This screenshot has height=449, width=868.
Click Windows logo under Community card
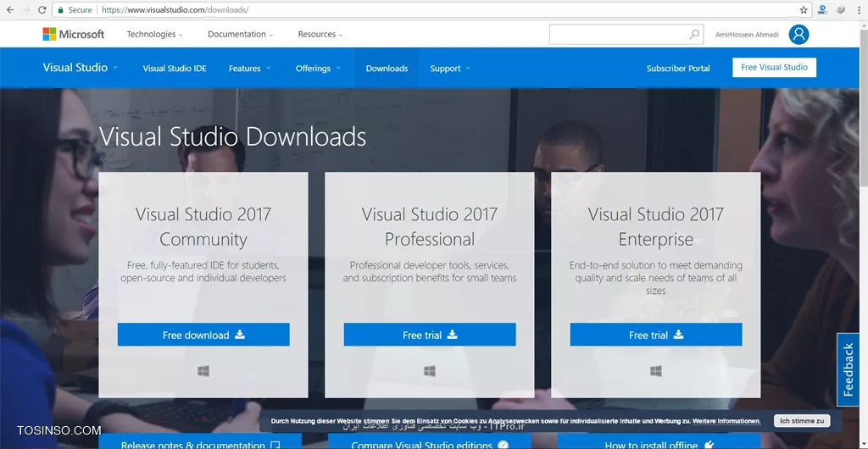point(203,371)
